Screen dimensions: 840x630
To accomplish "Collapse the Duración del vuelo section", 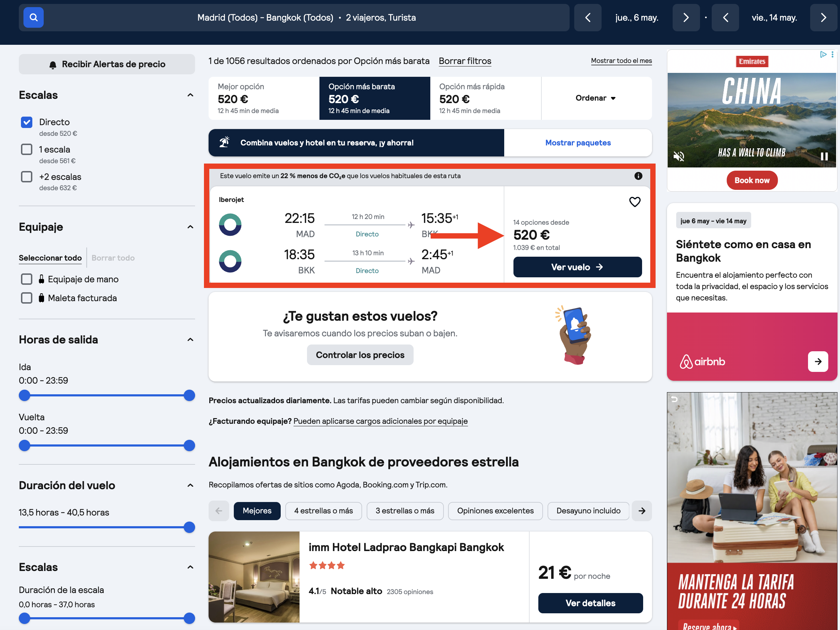I will [x=190, y=485].
